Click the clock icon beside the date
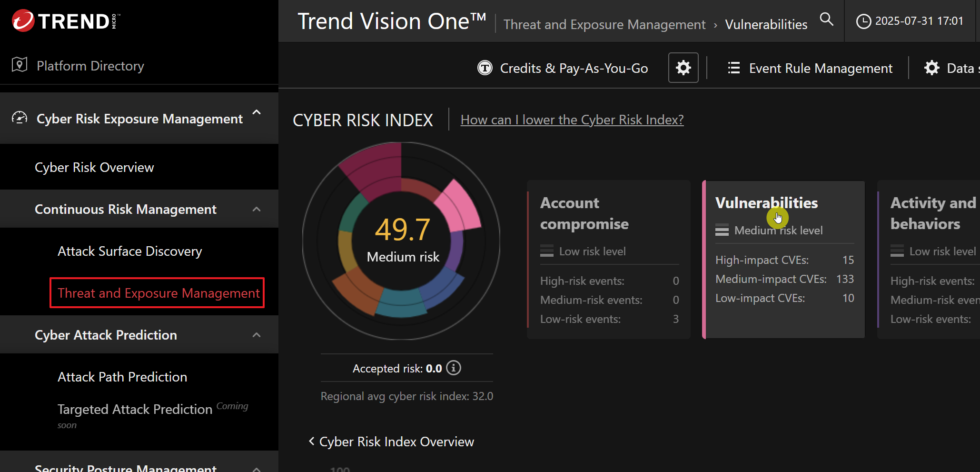The height and width of the screenshot is (472, 980). [863, 21]
